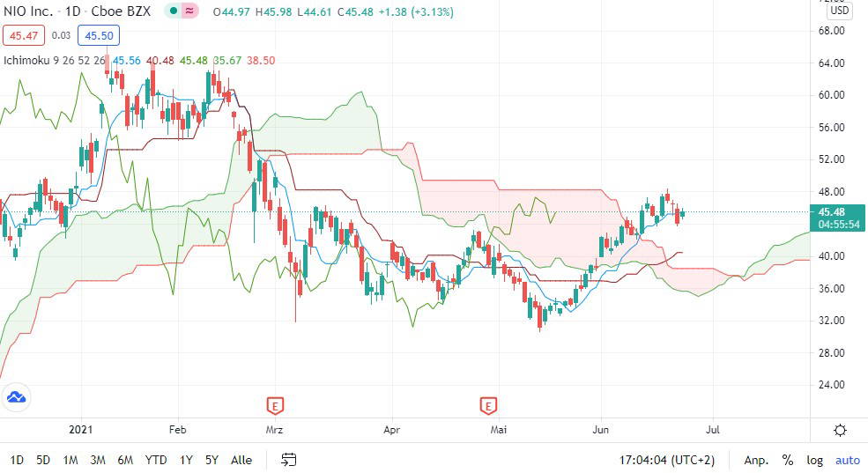Click the TradingView cloud logo icon
The height and width of the screenshot is (473, 868).
[16, 397]
